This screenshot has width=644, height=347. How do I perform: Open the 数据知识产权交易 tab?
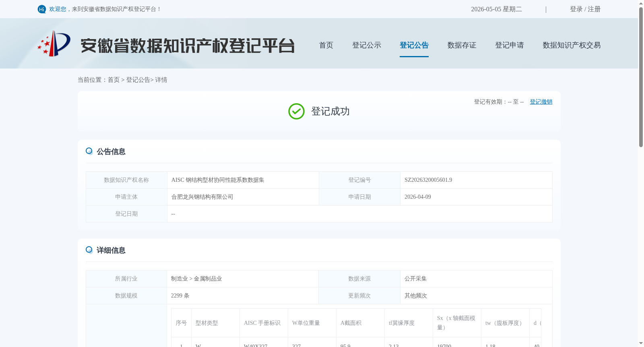572,45
